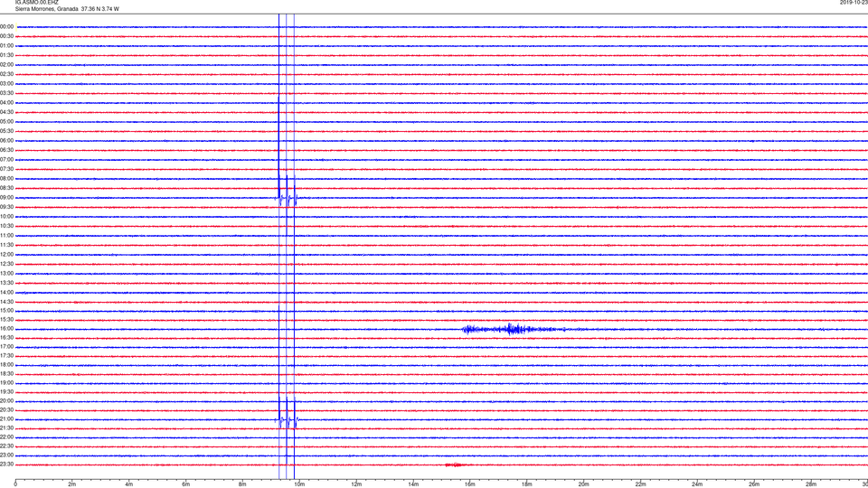This screenshot has width=868, height=488.
Task: Select the 20:30 time label
Action: (x=6, y=410)
